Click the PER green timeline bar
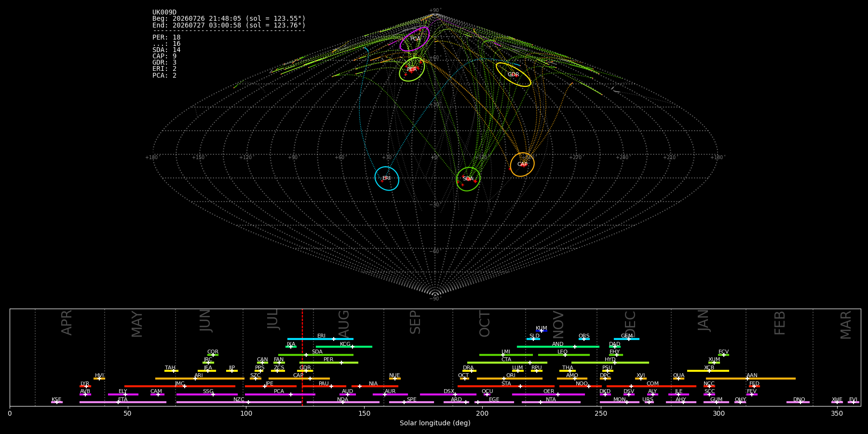Image resolution: width=868 pixels, height=434 pixels. click(329, 363)
